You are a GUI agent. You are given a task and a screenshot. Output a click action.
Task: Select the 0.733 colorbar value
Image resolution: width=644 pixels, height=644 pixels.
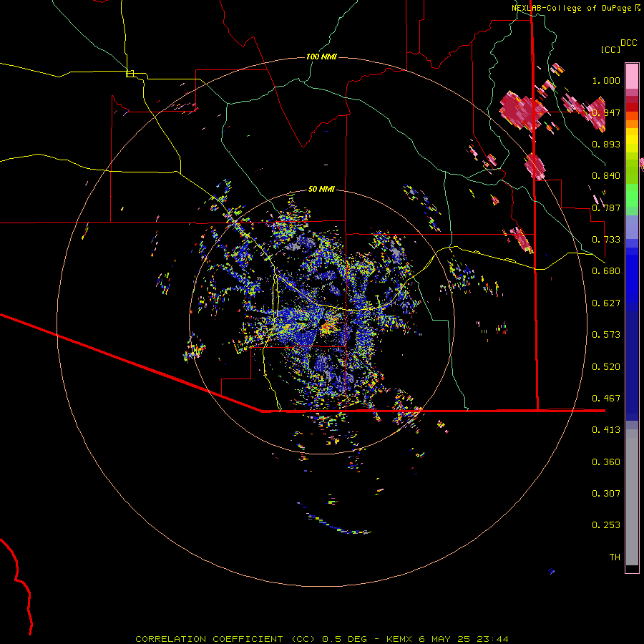click(606, 240)
